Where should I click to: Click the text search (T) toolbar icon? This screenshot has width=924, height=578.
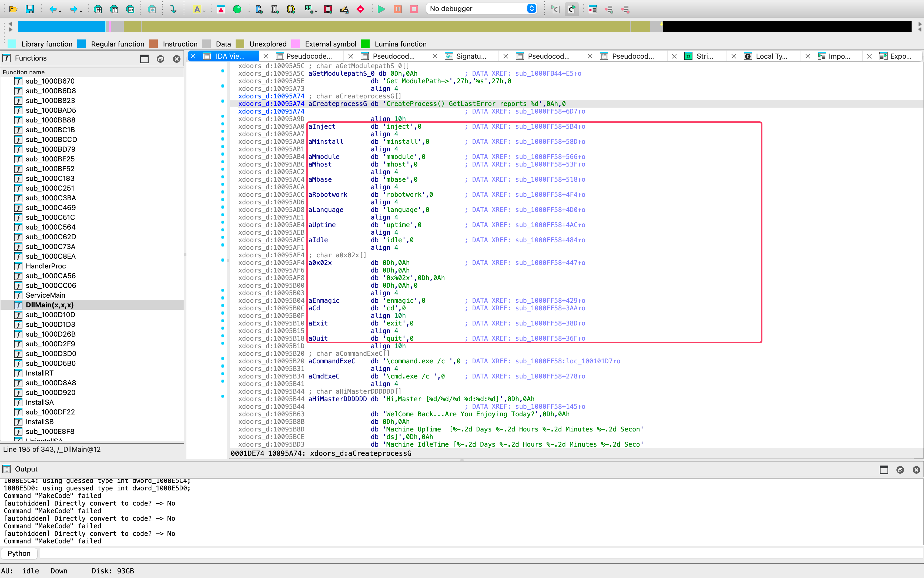tap(114, 9)
